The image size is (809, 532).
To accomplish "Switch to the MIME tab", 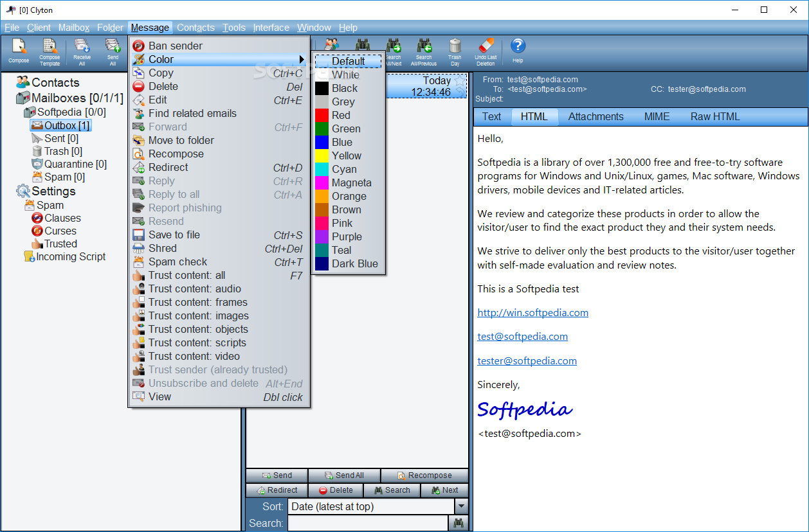I will point(657,116).
